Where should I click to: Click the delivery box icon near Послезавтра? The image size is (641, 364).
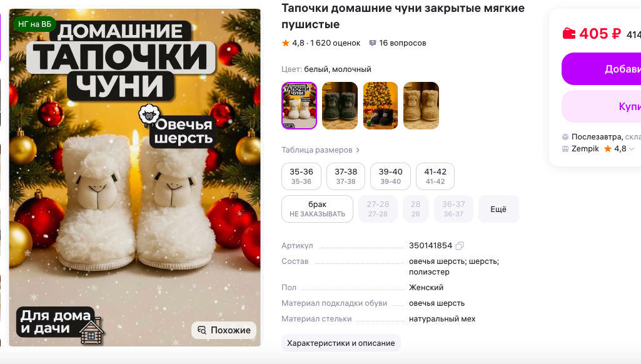point(565,136)
